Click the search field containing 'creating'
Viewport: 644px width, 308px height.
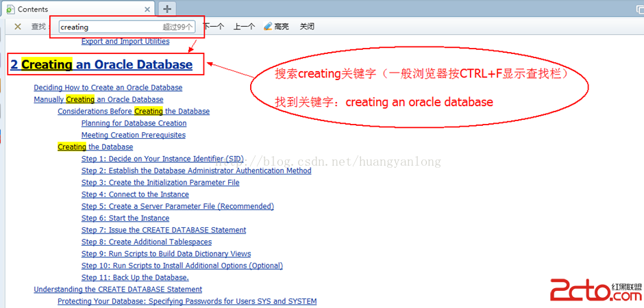[x=127, y=27]
